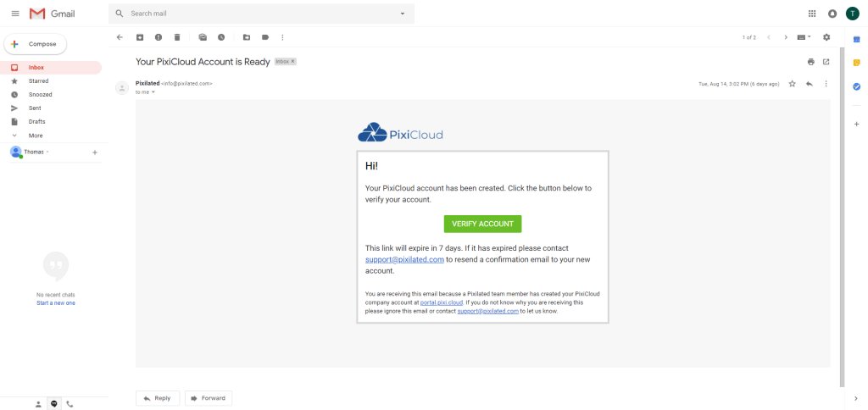Go to newer conversation arrow
The width and height of the screenshot is (868, 410).
[768, 37]
